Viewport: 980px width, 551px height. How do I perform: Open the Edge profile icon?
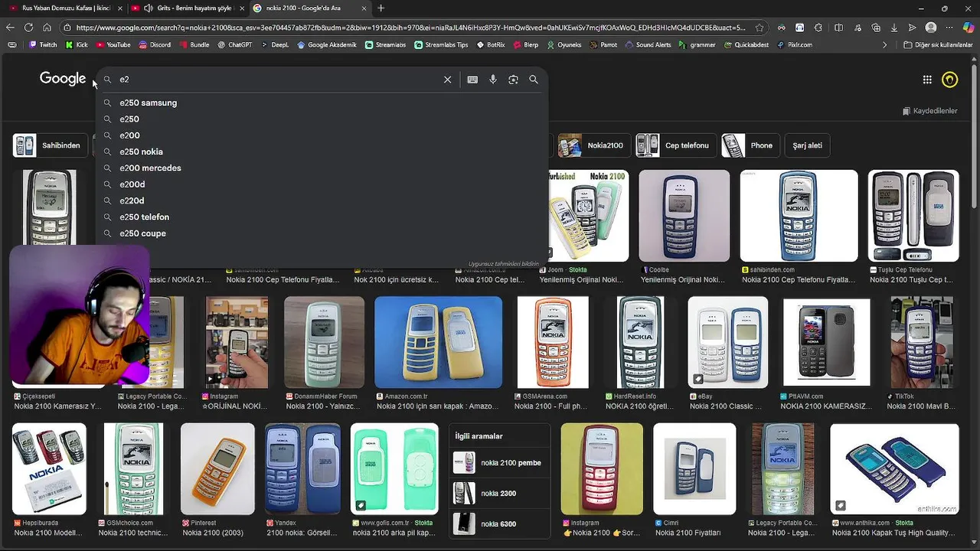click(931, 28)
